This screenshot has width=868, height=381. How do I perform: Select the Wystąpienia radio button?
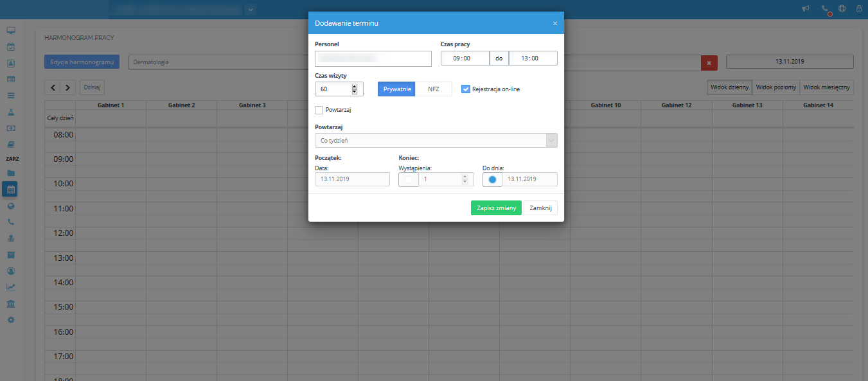[x=409, y=179]
